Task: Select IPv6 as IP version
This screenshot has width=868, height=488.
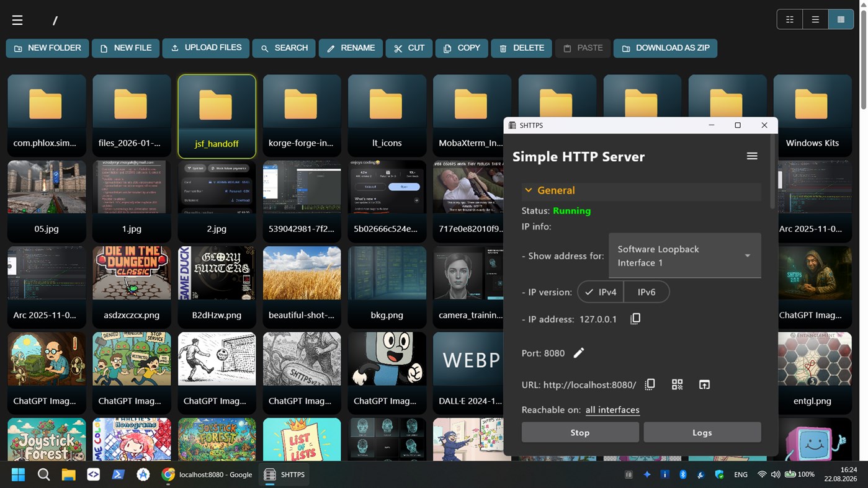Action: point(647,292)
